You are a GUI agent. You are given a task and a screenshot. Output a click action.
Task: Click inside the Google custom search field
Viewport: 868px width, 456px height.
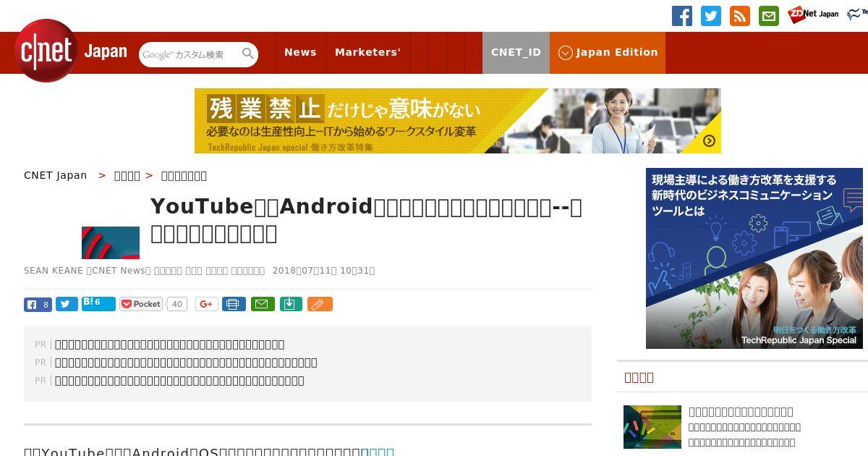click(190, 54)
